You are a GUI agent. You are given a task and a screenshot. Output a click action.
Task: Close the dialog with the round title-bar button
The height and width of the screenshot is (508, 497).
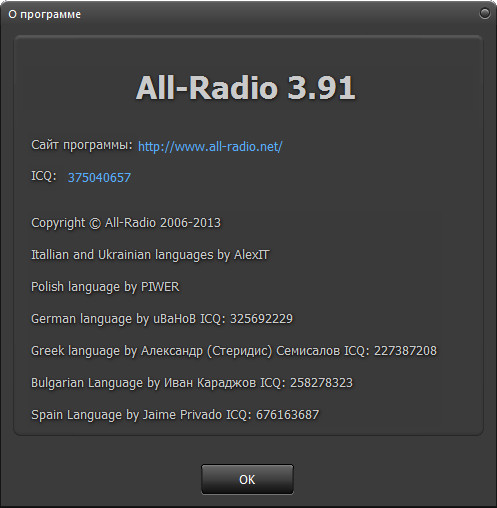point(484,13)
